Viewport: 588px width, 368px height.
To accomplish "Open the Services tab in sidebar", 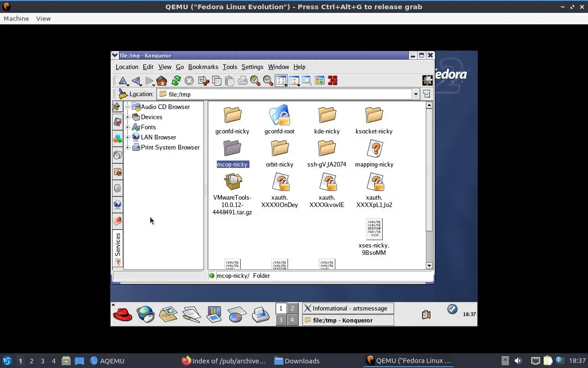I will [117, 248].
